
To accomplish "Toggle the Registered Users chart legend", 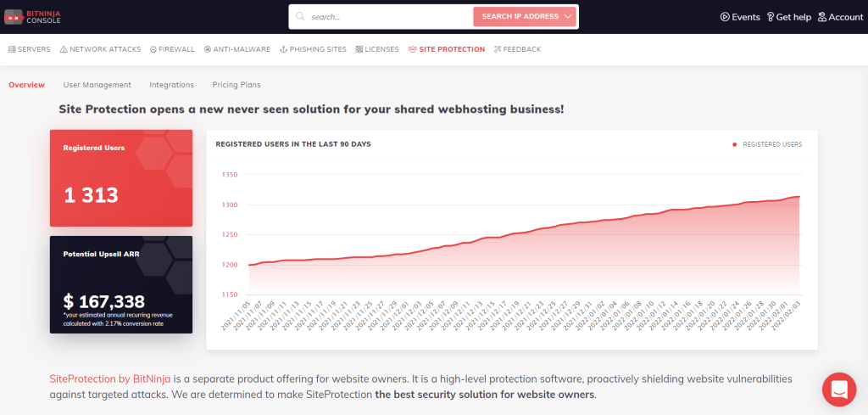I will tap(767, 144).
